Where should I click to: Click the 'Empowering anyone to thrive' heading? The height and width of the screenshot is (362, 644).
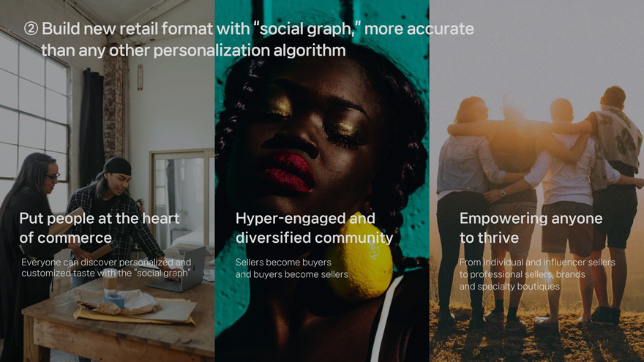pyautogui.click(x=531, y=227)
